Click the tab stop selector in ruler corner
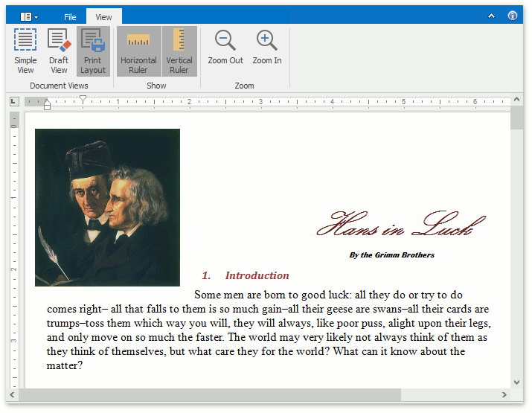 point(14,101)
